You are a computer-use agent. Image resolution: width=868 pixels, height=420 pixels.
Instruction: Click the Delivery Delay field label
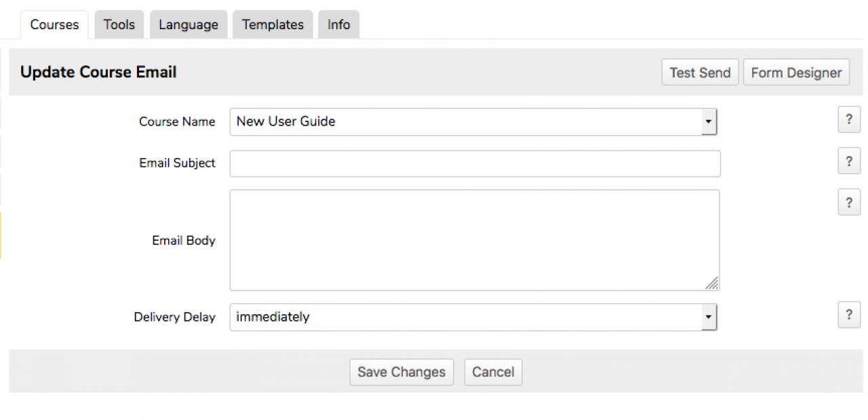tap(174, 317)
